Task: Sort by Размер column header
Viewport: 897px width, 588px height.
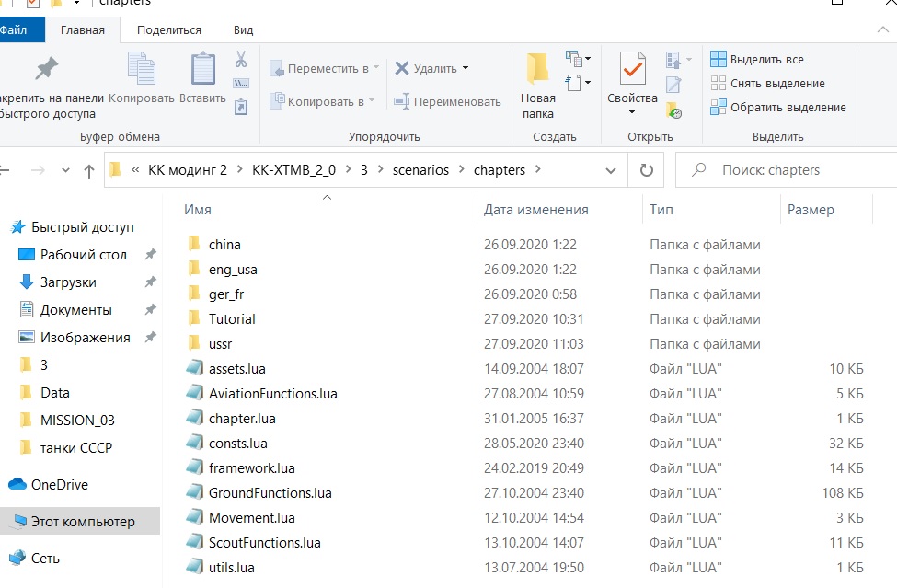Action: click(x=811, y=210)
